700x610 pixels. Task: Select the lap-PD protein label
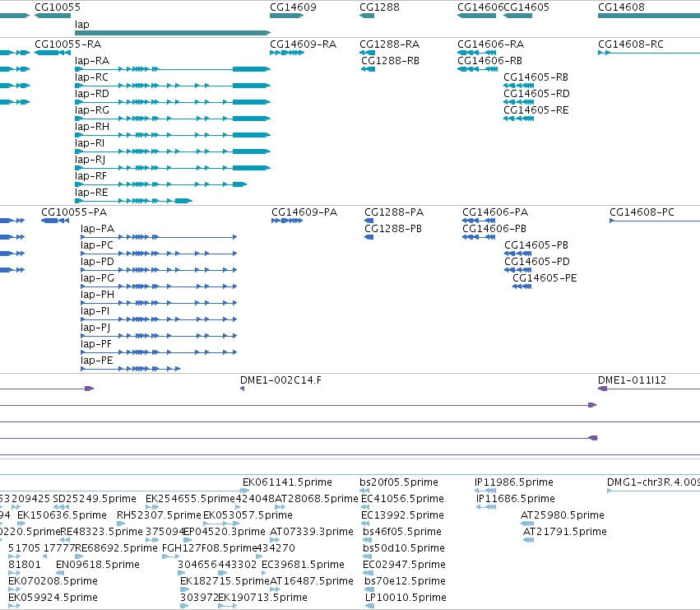[x=97, y=262]
